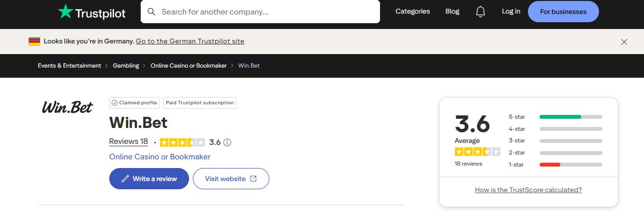Open How is the TrustScore calculated
The height and width of the screenshot is (211, 644).
[528, 190]
